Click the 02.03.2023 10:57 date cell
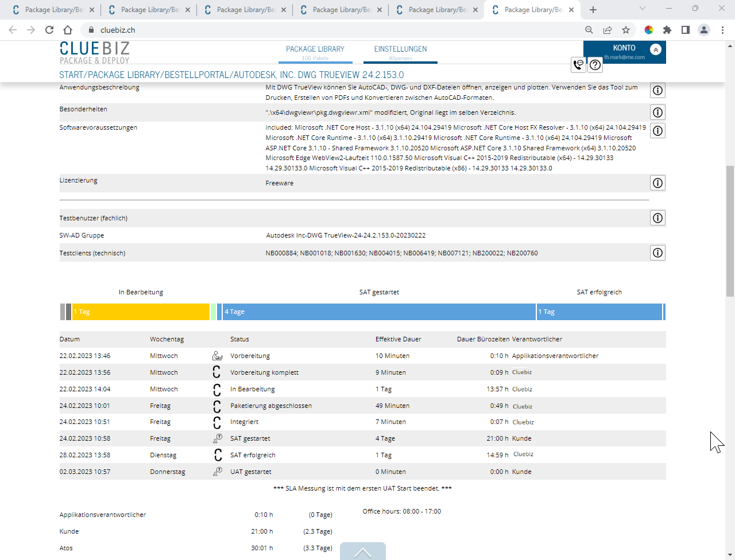 point(84,472)
